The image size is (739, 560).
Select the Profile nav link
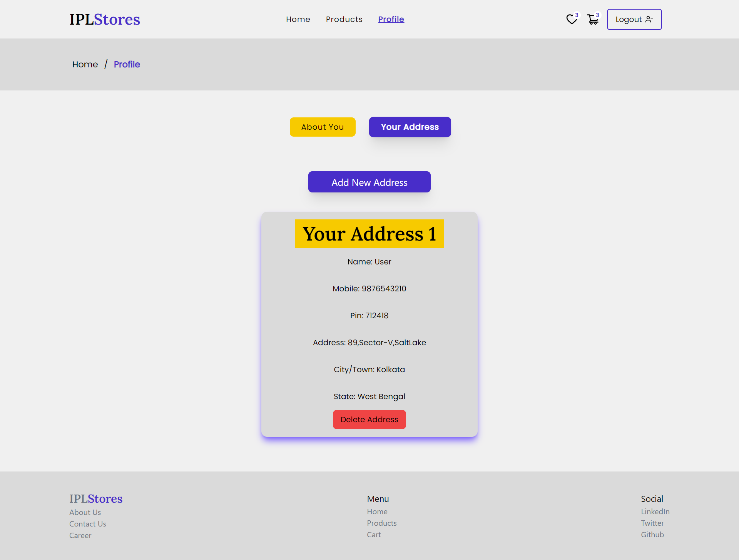[x=391, y=19]
